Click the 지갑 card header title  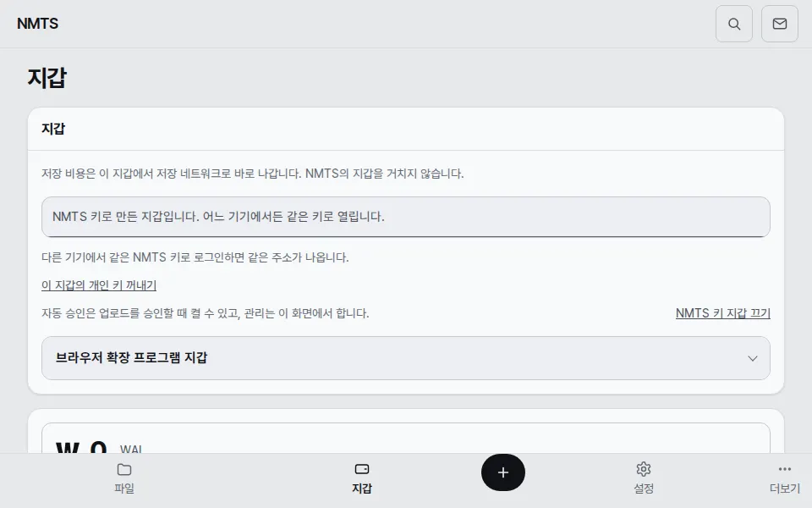coord(53,129)
